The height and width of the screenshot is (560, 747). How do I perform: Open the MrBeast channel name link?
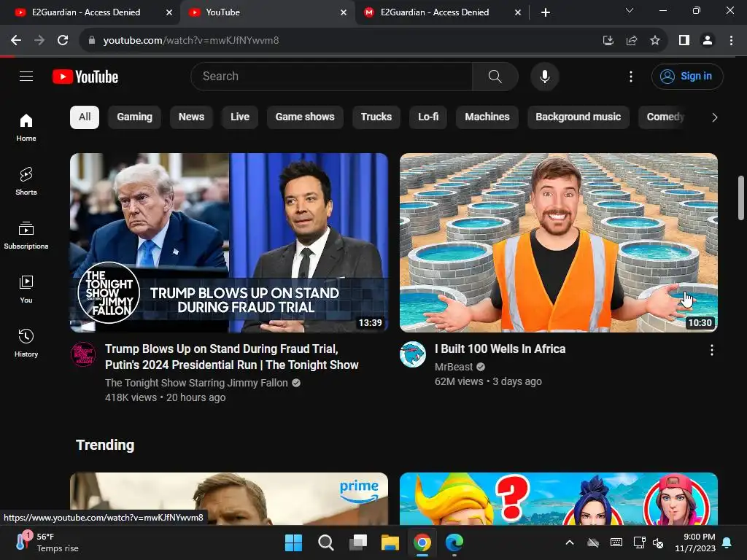[454, 367]
